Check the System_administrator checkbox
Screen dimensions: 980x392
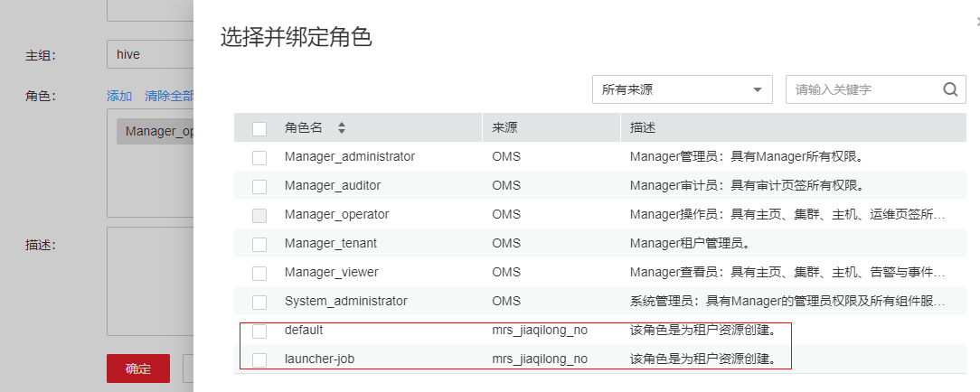pos(259,302)
